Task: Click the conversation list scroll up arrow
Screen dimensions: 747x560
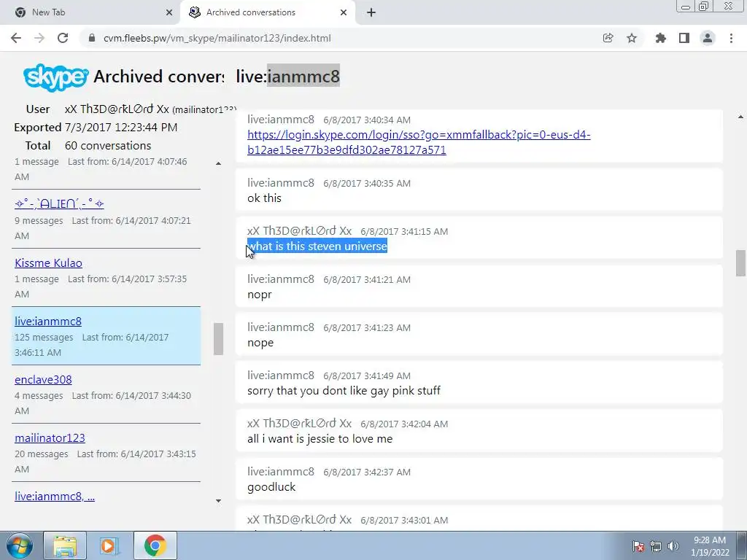Action: click(218, 163)
